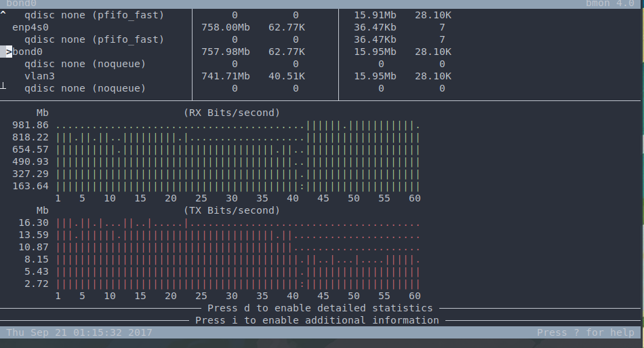
Task: Click the bmon 4.0 label in the header
Action: click(613, 3)
